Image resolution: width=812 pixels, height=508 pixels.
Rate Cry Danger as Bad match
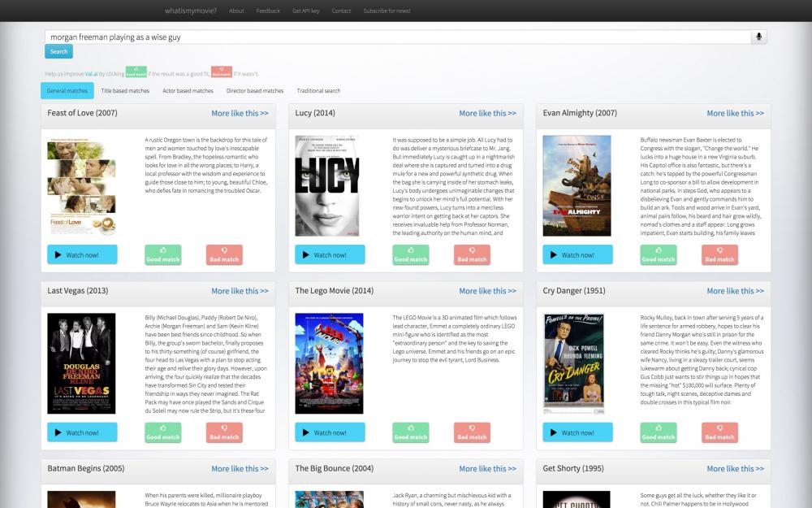tap(719, 432)
